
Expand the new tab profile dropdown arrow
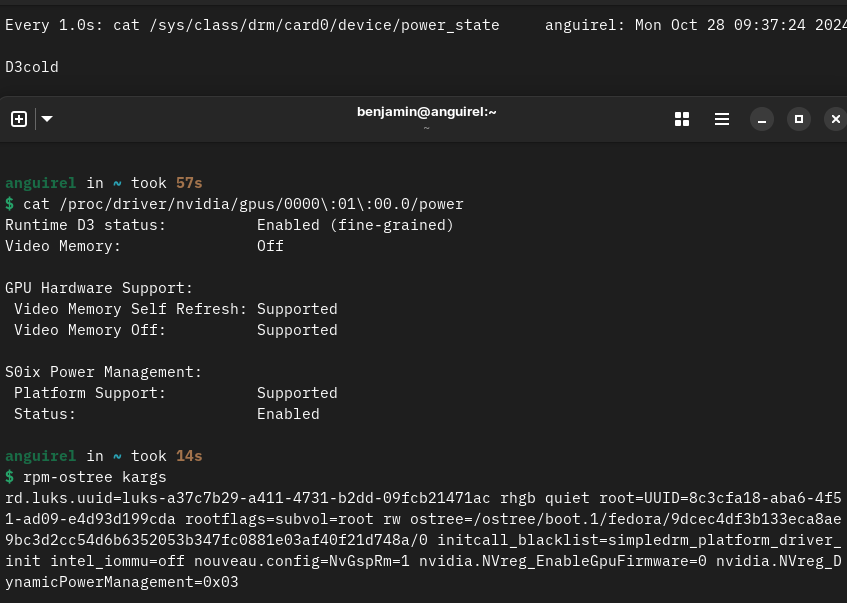(x=47, y=118)
